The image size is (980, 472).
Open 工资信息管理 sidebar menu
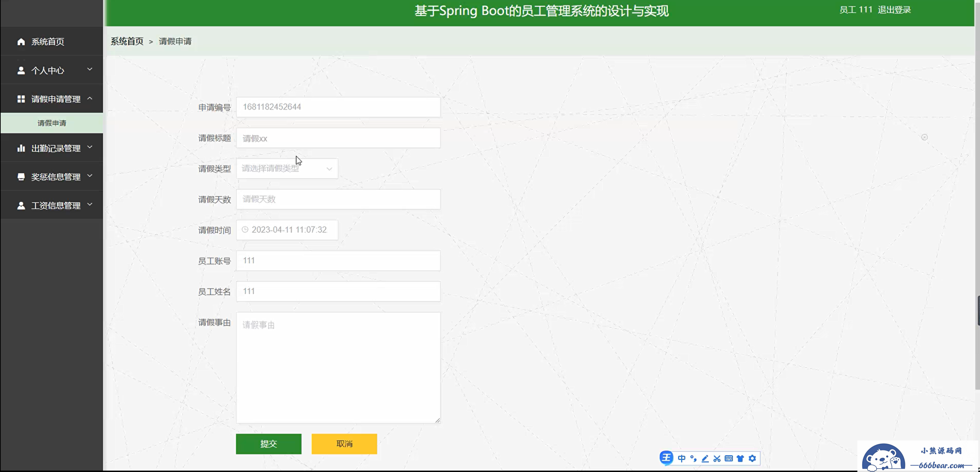[52, 205]
